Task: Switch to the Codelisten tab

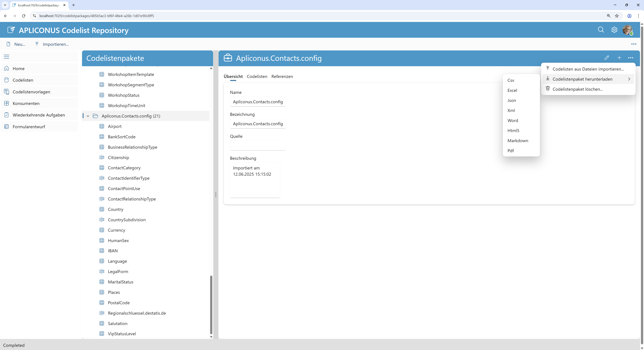Action: click(x=257, y=76)
